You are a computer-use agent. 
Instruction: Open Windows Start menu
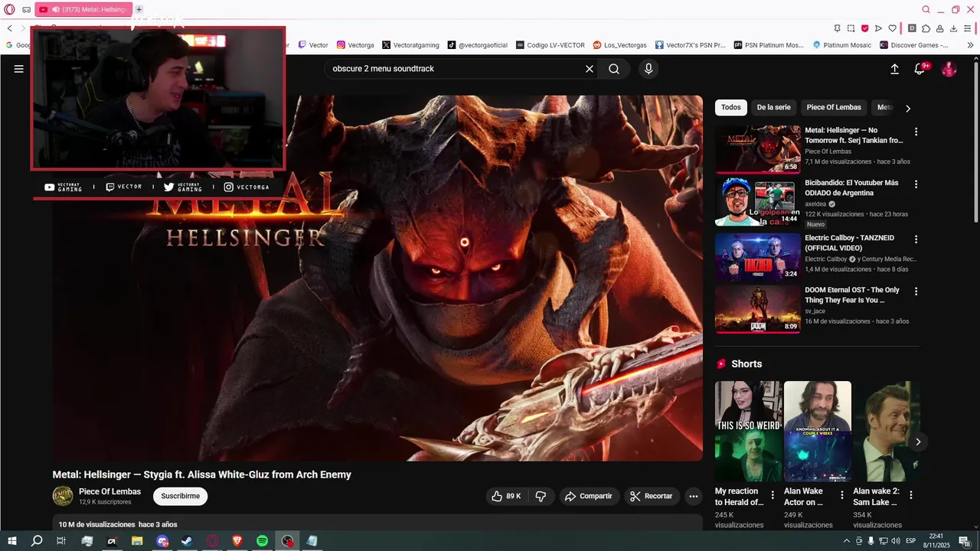pyautogui.click(x=12, y=541)
